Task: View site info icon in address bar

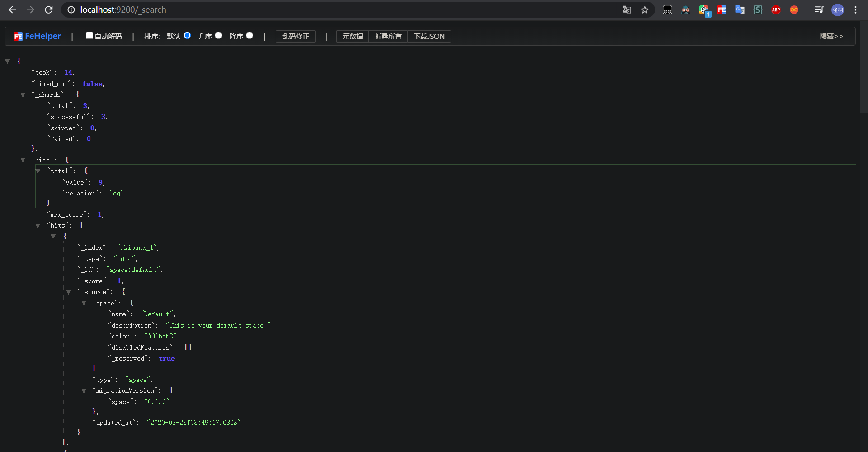Action: [71, 10]
